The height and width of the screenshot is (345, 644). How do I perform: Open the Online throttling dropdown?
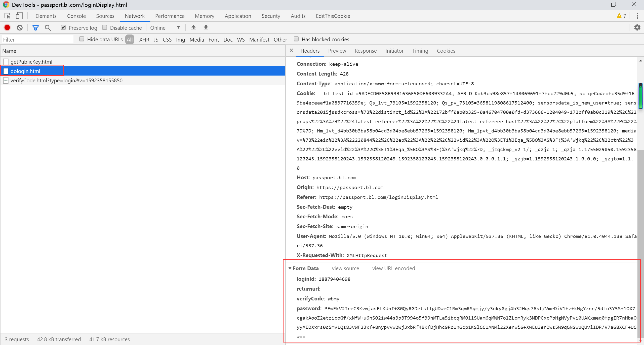pyautogui.click(x=165, y=28)
